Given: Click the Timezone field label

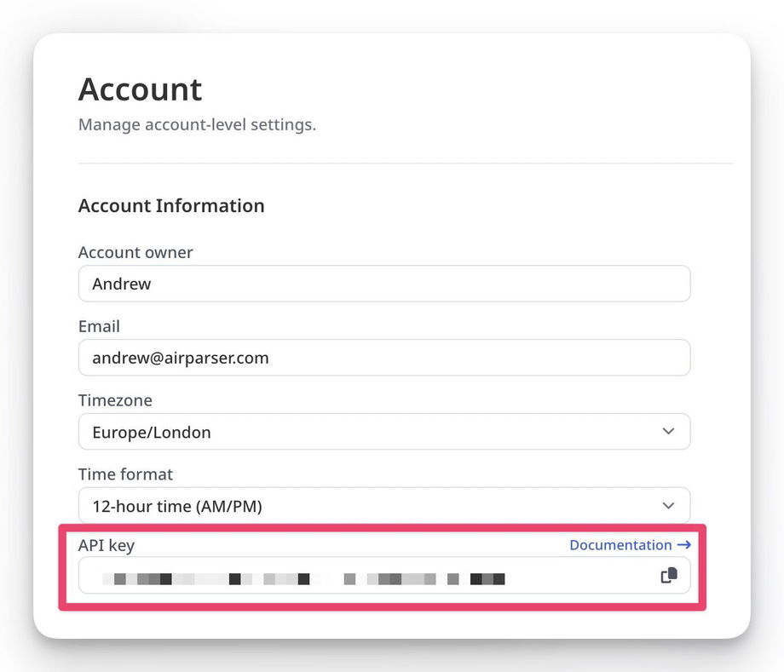Looking at the screenshot, I should (115, 400).
